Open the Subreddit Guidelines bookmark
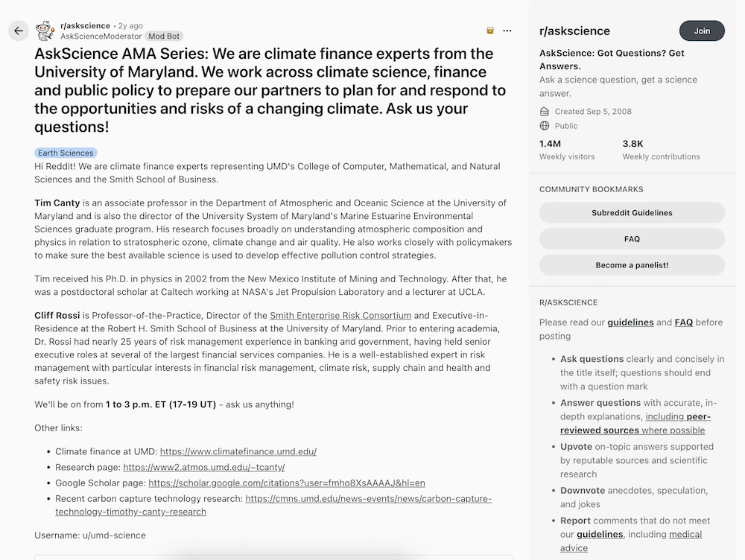Viewport: 745px width, 560px height. (x=633, y=213)
